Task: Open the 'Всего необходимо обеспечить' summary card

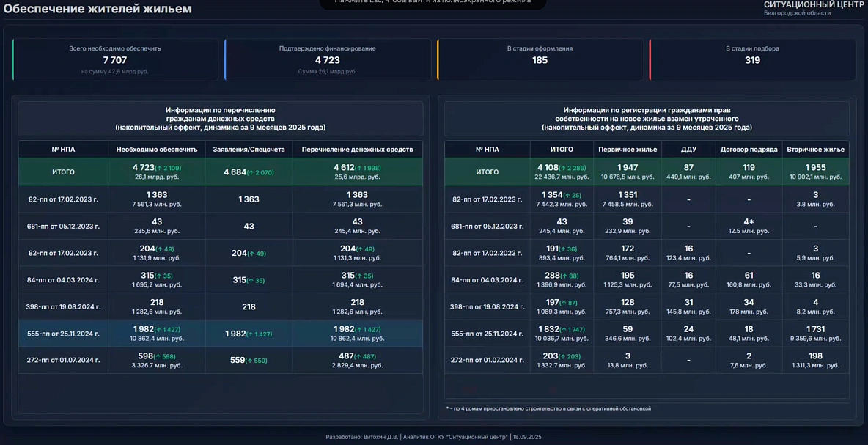Action: [115, 59]
